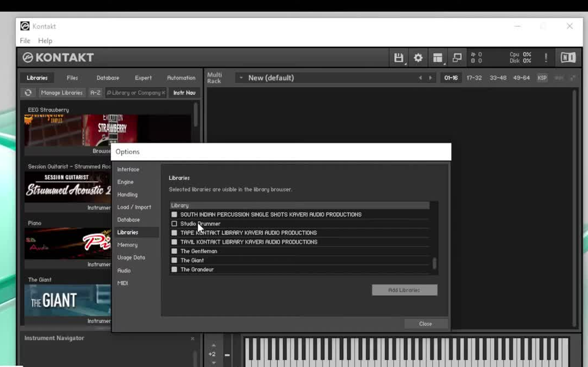Close the Options dialog
This screenshot has height=367, width=588.
(426, 323)
